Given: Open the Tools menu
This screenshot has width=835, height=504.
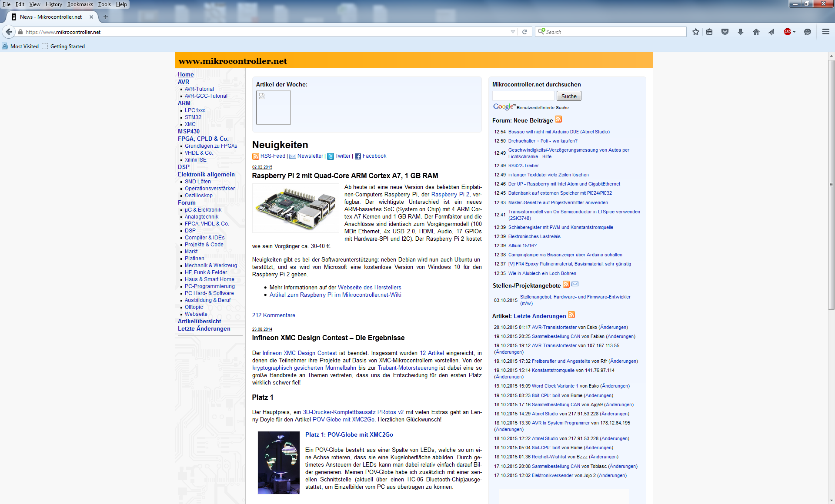Looking at the screenshot, I should pos(104,4).
